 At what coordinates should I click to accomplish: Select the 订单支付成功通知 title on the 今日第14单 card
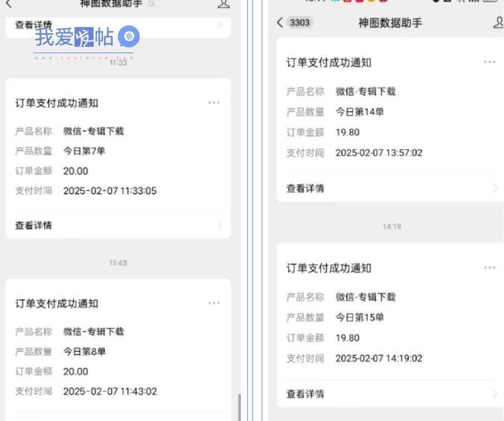click(x=329, y=62)
